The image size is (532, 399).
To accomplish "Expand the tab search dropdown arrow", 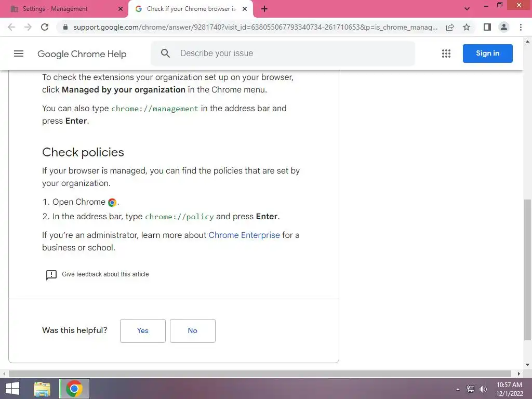I will click(x=467, y=9).
